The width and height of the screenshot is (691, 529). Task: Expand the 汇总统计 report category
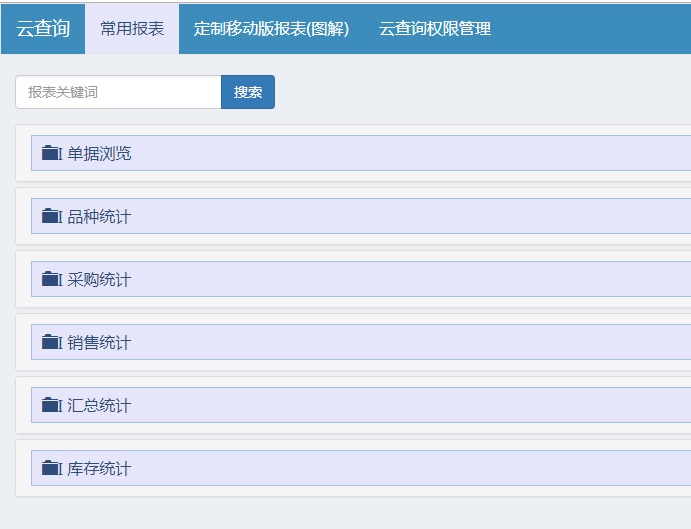pos(361,405)
